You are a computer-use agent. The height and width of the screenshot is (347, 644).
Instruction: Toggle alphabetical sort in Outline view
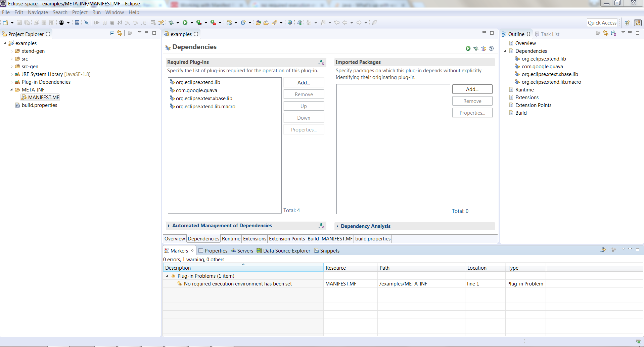point(613,33)
